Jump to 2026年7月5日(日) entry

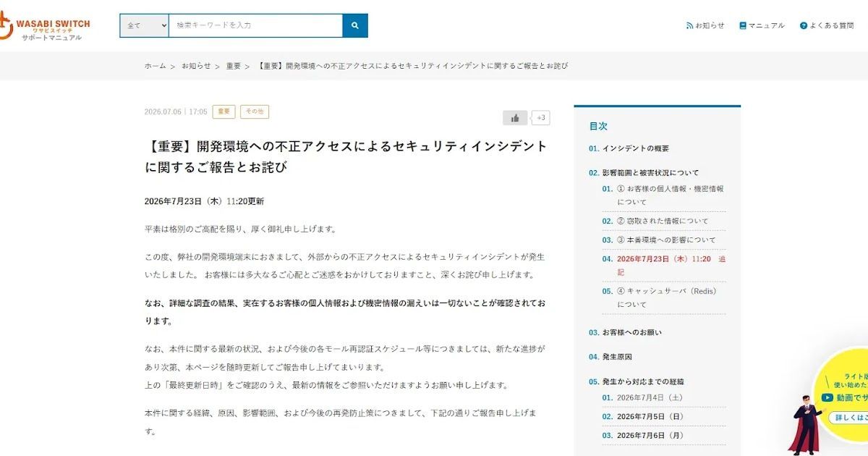(x=642, y=416)
